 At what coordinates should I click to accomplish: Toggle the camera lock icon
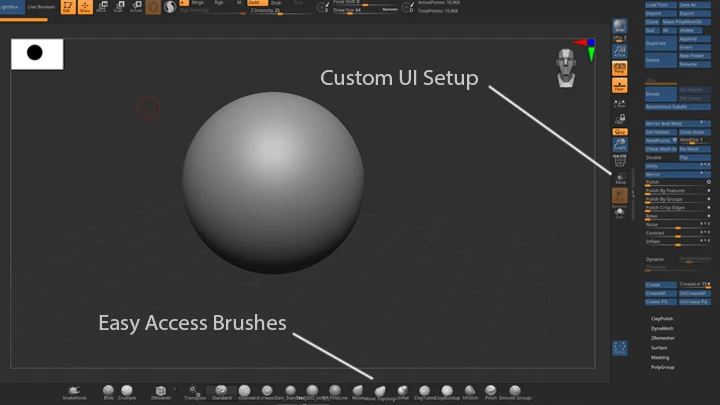point(620,119)
